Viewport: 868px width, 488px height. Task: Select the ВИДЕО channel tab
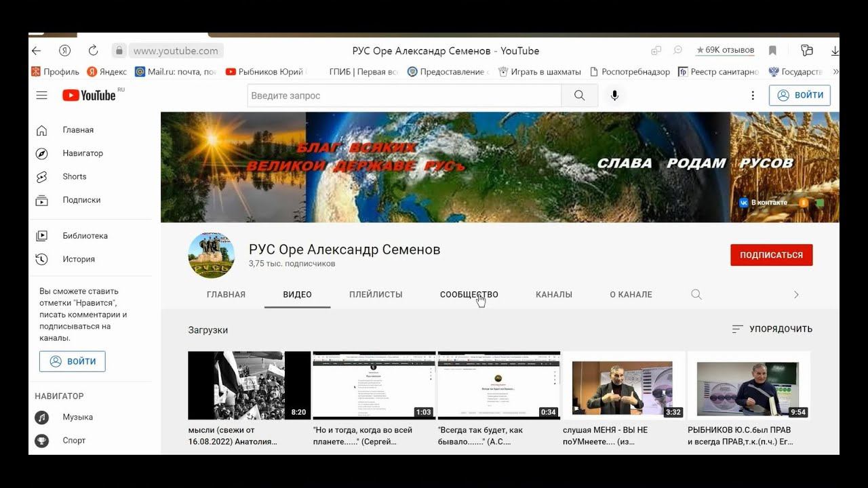click(298, 295)
